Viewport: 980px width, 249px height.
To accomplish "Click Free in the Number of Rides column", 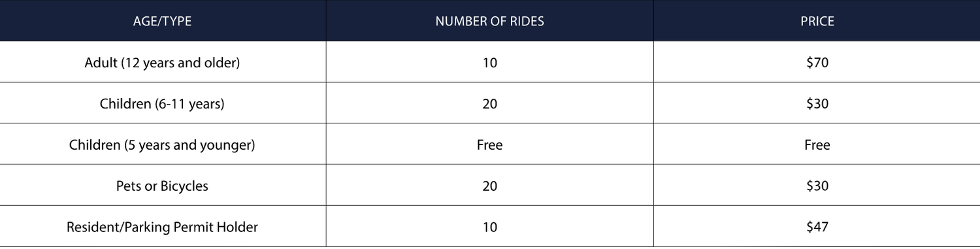I will point(490,145).
